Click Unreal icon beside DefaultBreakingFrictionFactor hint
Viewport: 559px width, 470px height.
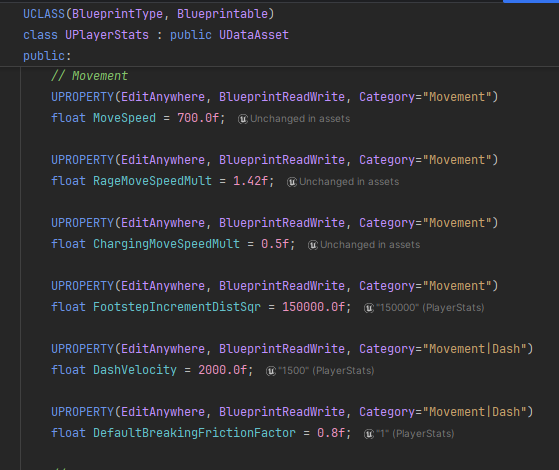click(x=369, y=434)
